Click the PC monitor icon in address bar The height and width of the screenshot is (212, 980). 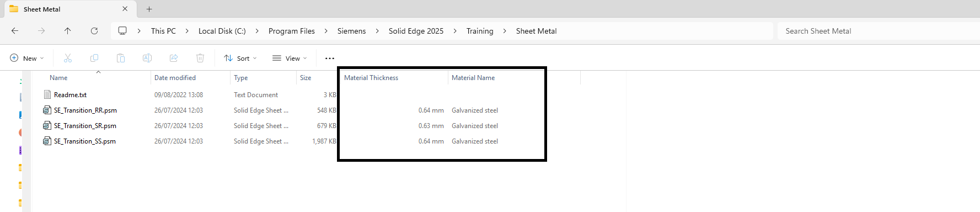pyautogui.click(x=122, y=31)
